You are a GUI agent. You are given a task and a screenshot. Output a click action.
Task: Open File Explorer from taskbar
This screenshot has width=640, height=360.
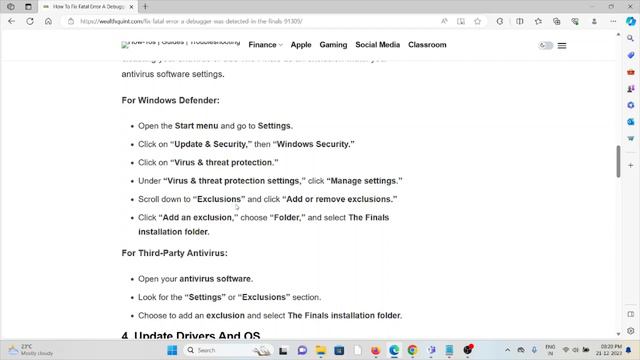coord(321,350)
